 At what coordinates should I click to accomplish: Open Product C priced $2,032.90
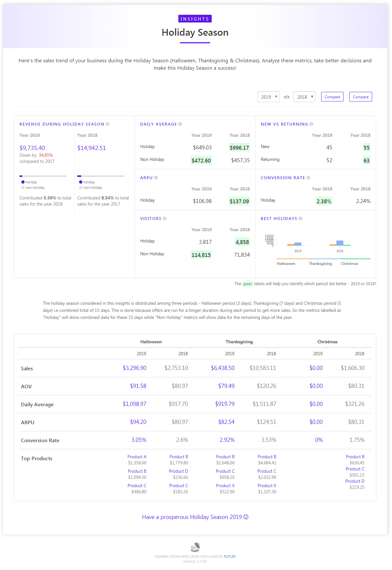click(267, 471)
